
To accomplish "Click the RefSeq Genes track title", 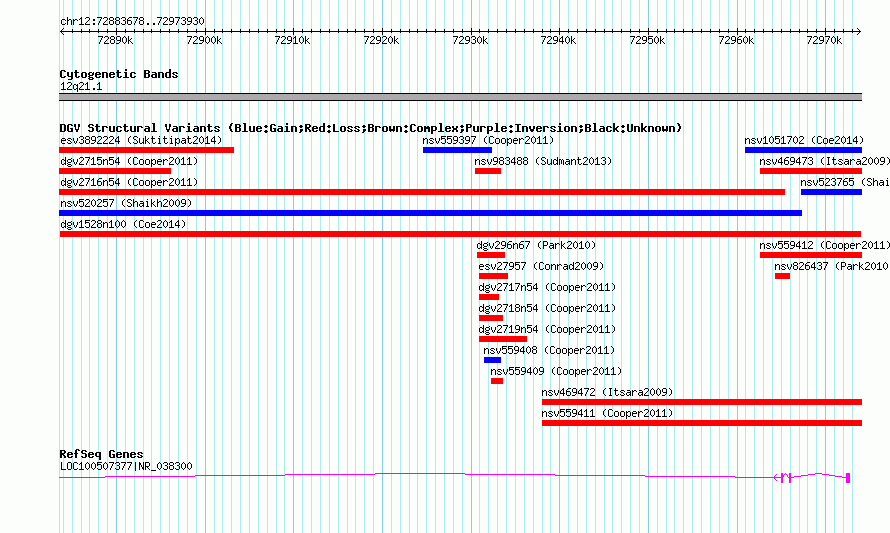I will 101,454.
